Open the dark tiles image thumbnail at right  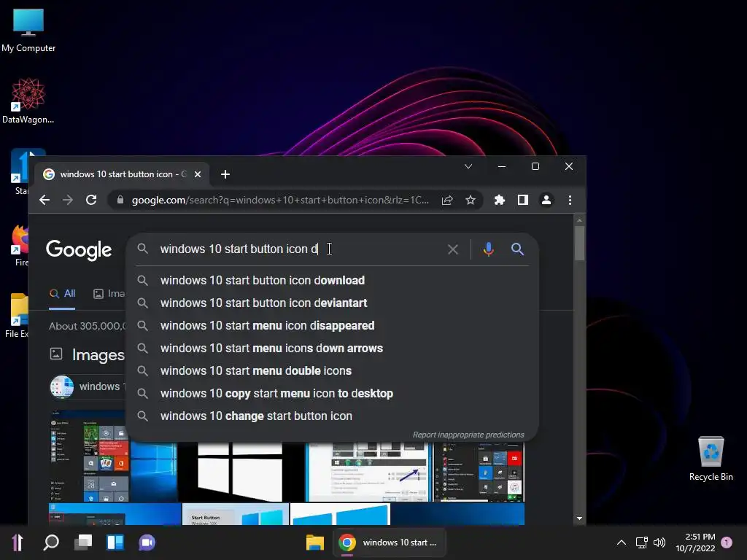click(479, 472)
